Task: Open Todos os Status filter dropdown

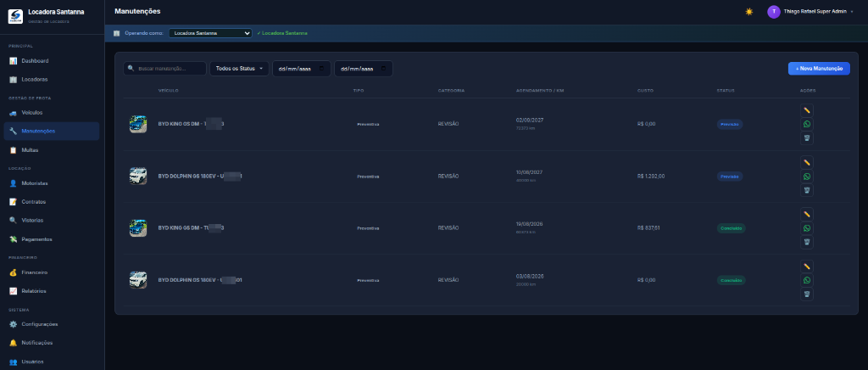Action: [239, 69]
